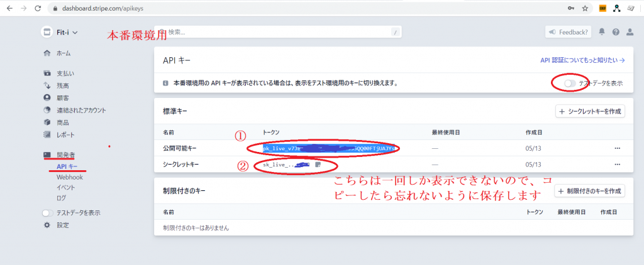Open the Feedback? button
The height and width of the screenshot is (265, 644).
(x=569, y=32)
